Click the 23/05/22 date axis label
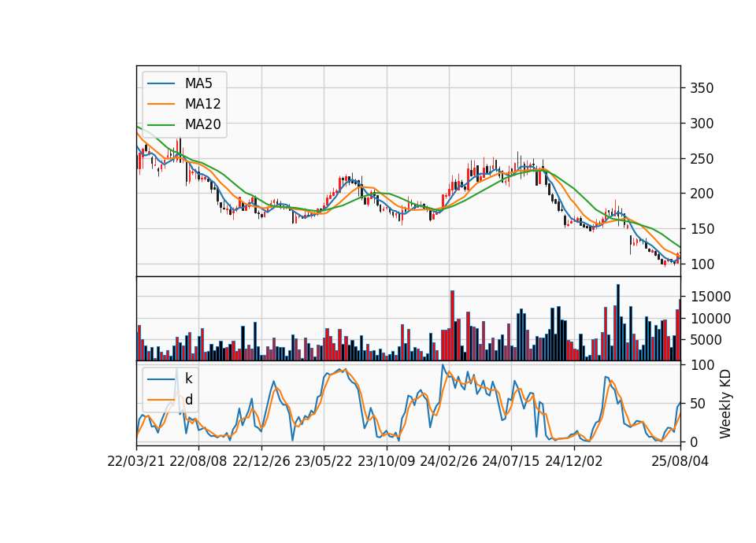Image resolution: width=756 pixels, height=543 pixels. click(x=324, y=461)
